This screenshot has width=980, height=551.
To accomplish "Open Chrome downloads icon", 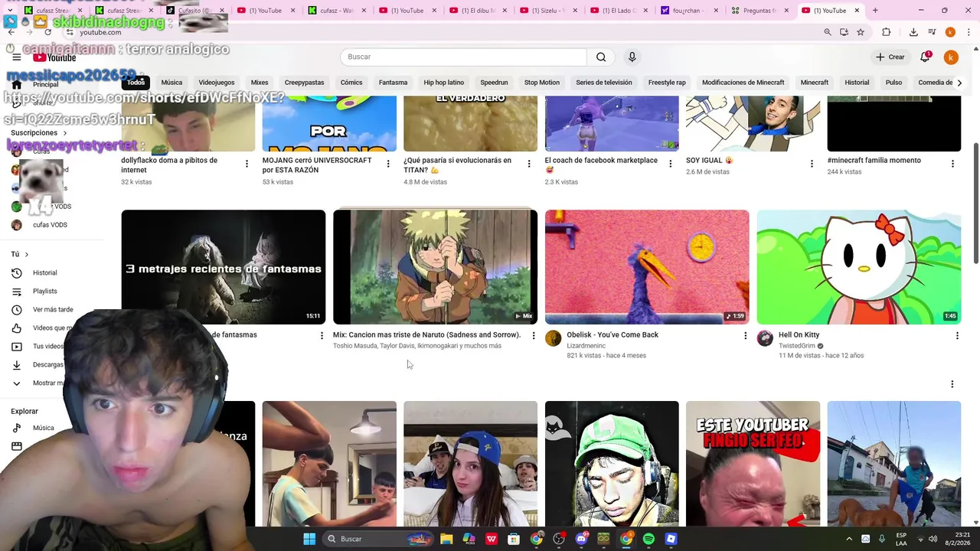I will click(913, 32).
